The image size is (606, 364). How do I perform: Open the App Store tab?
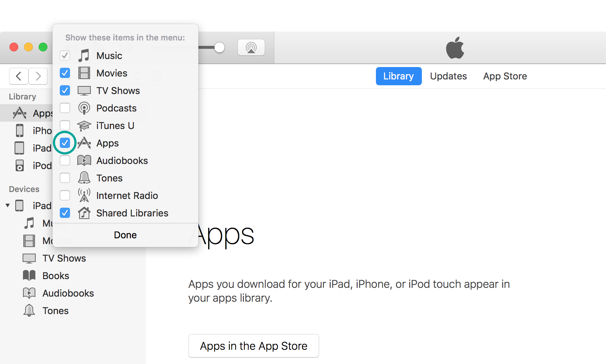pyautogui.click(x=505, y=76)
